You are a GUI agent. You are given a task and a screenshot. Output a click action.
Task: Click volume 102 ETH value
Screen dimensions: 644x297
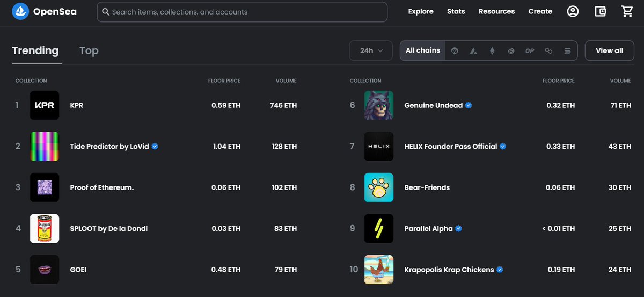(284, 187)
